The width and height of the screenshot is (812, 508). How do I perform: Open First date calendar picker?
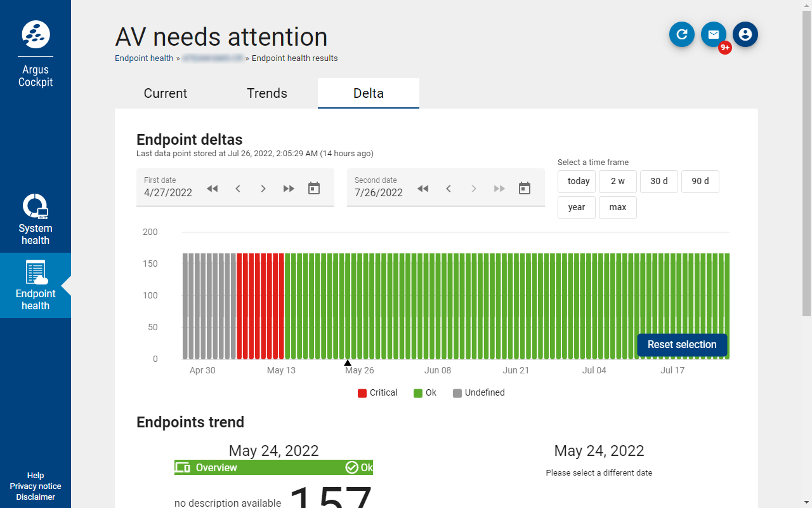314,189
